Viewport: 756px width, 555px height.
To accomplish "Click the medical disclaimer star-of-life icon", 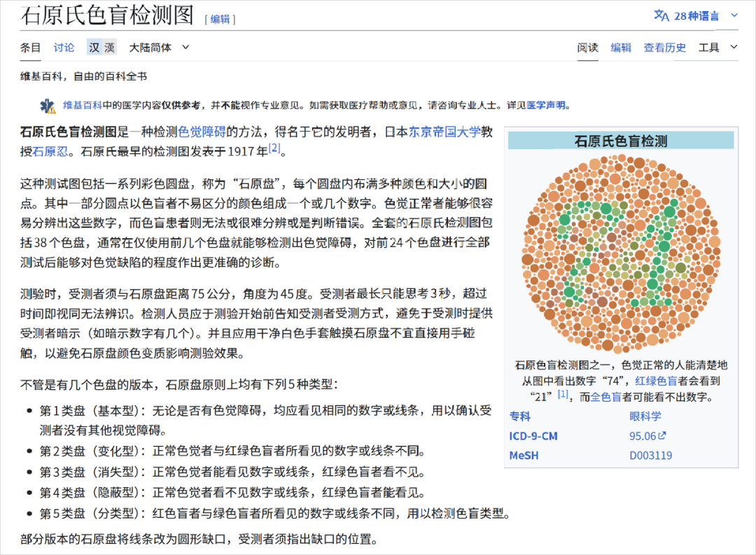I will [x=48, y=106].
